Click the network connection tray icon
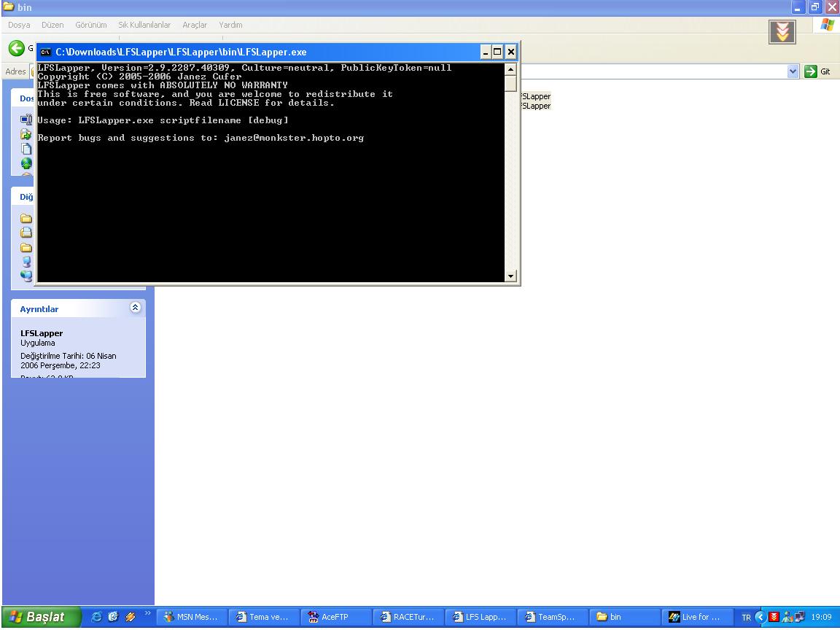The height and width of the screenshot is (630, 840). [799, 617]
